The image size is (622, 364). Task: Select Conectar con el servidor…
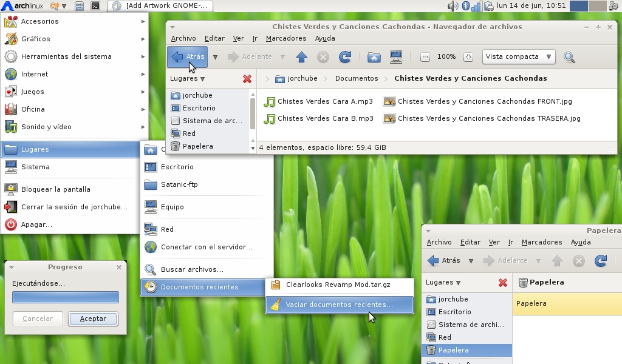coord(207,247)
